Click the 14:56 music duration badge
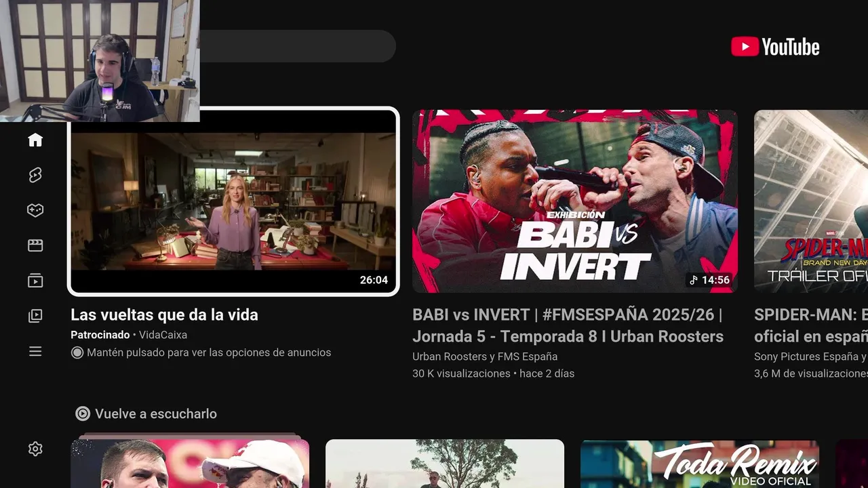 click(x=709, y=280)
